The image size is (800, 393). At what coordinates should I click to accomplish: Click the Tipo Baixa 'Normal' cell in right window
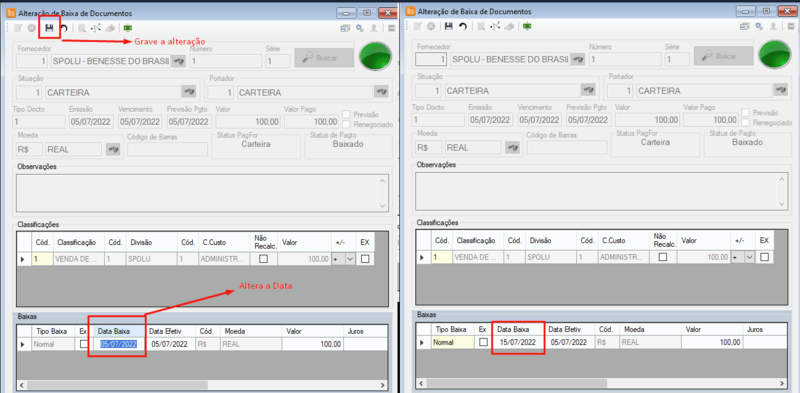[x=454, y=342]
